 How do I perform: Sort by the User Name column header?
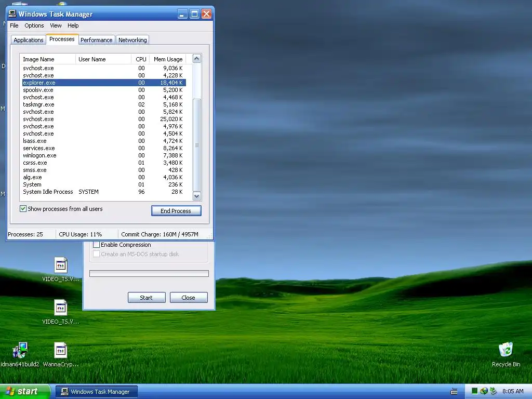[103, 59]
